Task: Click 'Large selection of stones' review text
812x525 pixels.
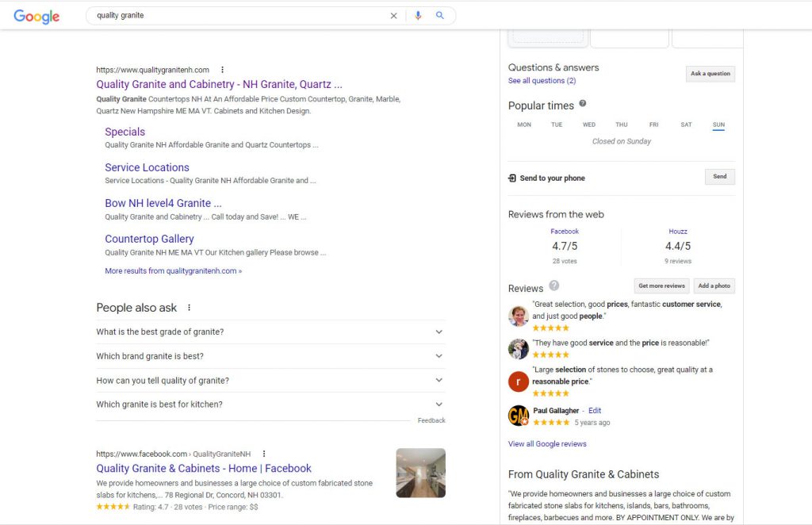Action: (622, 375)
